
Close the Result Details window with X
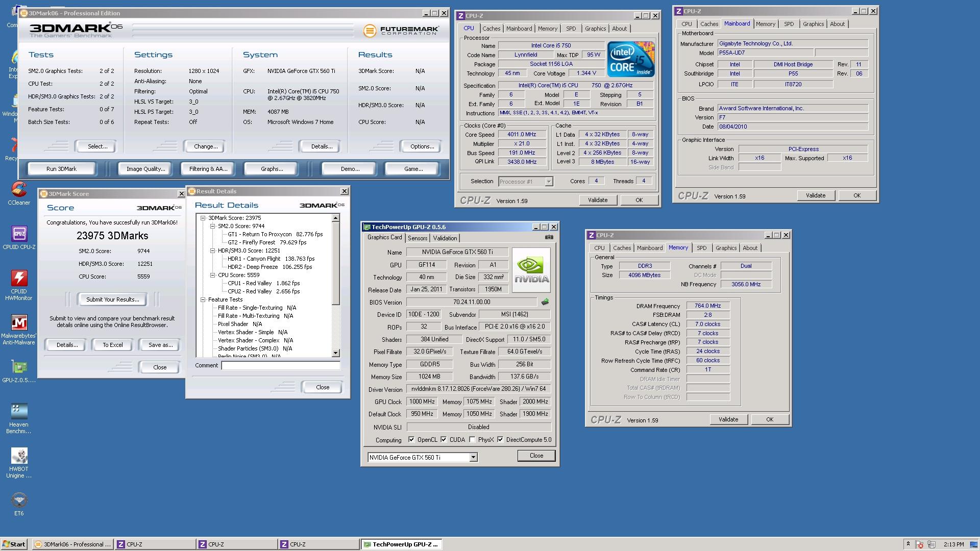pos(345,191)
